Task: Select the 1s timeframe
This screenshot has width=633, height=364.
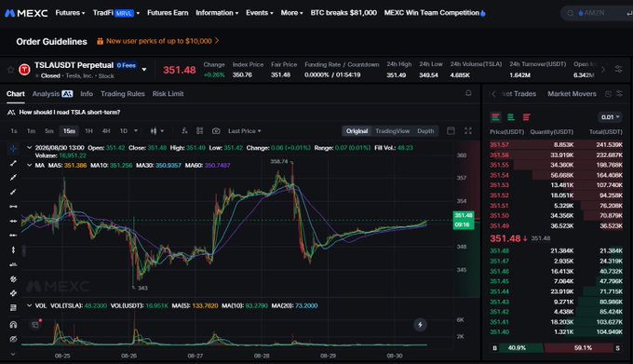Action: click(14, 130)
